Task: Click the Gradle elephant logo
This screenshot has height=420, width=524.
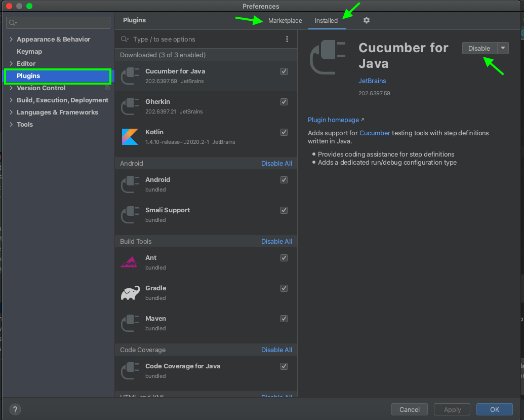Action: 130,293
